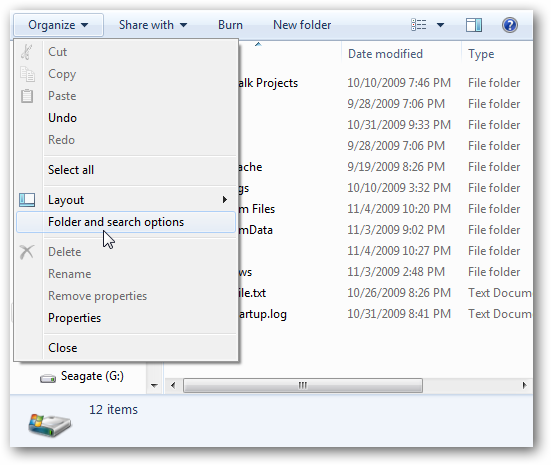Collapse the Organize dropdown menu

[x=58, y=25]
